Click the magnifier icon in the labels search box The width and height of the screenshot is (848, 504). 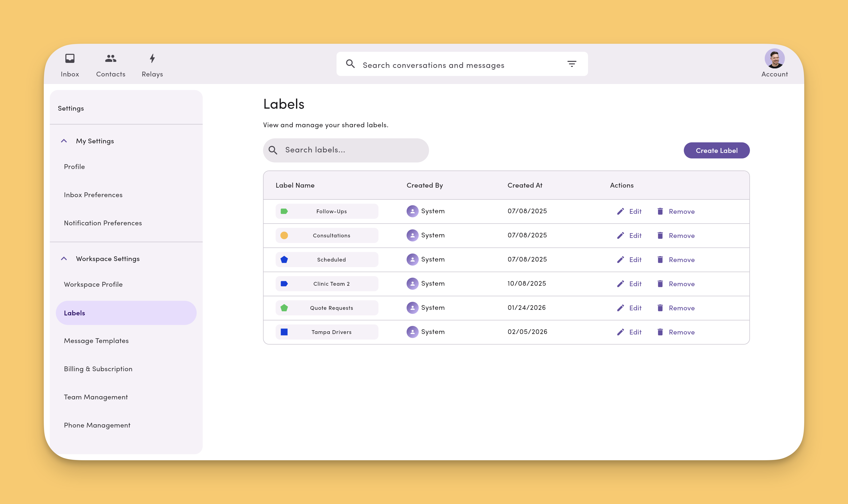(273, 150)
